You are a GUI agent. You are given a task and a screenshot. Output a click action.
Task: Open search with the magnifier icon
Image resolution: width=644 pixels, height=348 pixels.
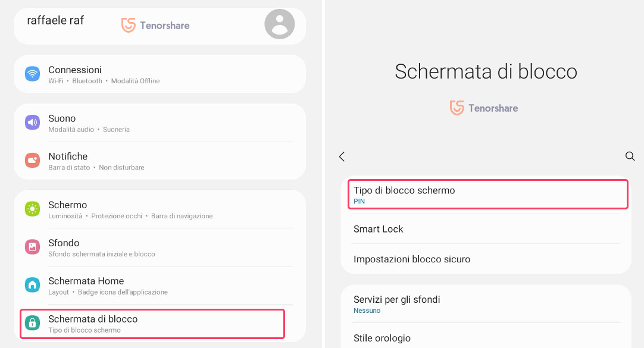630,156
